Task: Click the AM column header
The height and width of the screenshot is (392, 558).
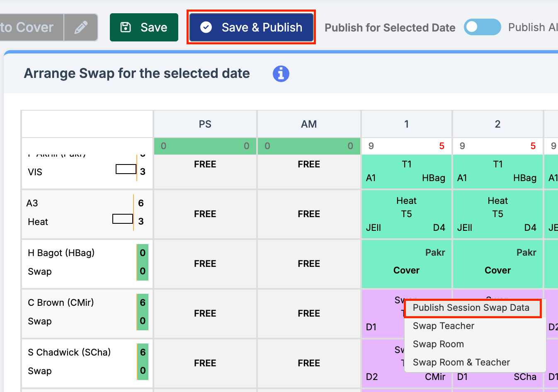Action: pyautogui.click(x=309, y=124)
